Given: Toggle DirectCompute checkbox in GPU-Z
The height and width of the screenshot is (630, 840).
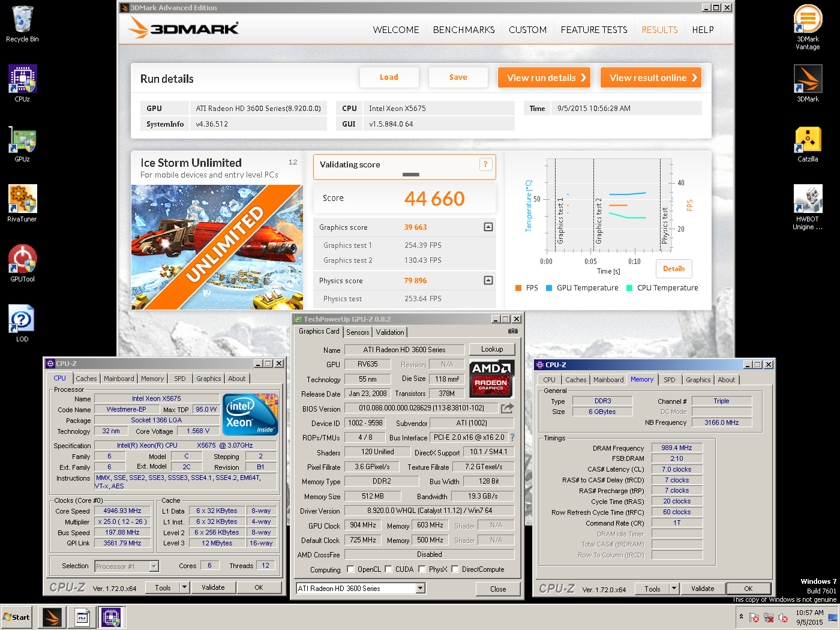Looking at the screenshot, I should coord(455,569).
